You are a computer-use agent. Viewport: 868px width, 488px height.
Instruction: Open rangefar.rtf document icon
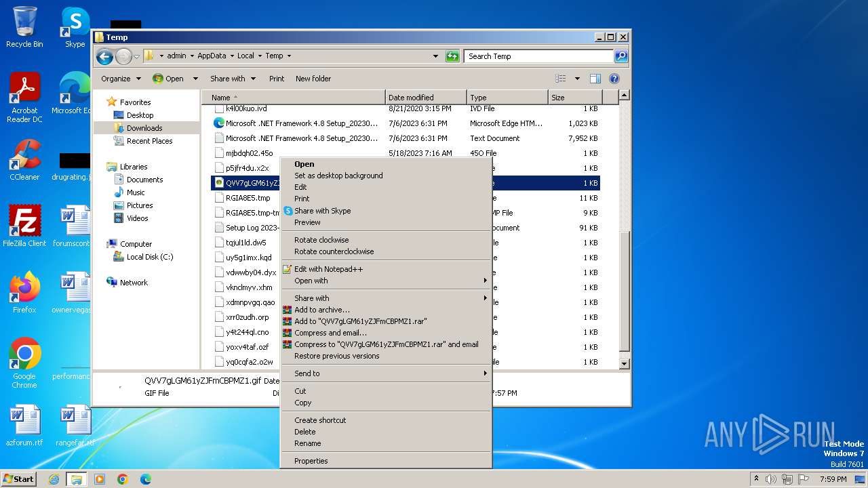click(75, 426)
